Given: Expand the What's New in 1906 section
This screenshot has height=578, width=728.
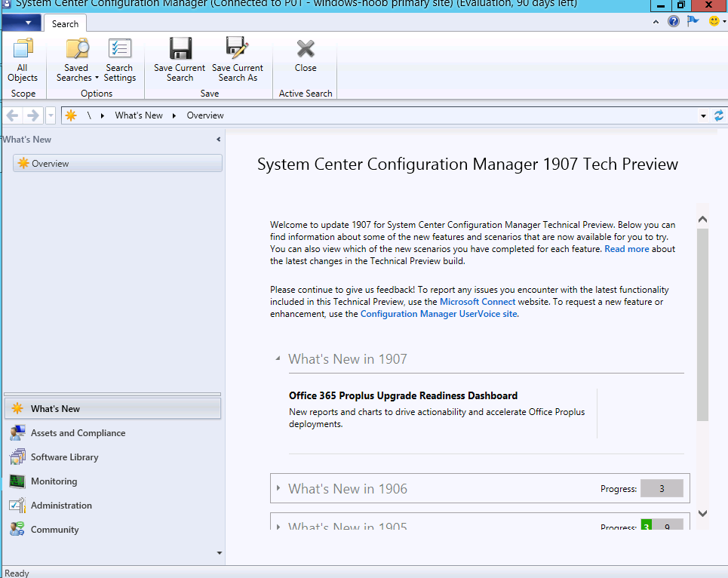Looking at the screenshot, I should pyautogui.click(x=278, y=488).
